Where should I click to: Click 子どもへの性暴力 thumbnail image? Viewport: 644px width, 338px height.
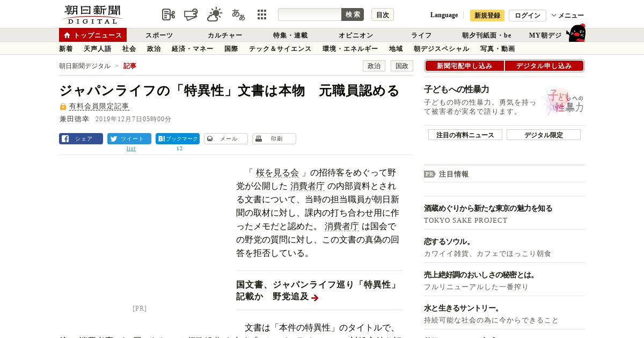pos(563,101)
